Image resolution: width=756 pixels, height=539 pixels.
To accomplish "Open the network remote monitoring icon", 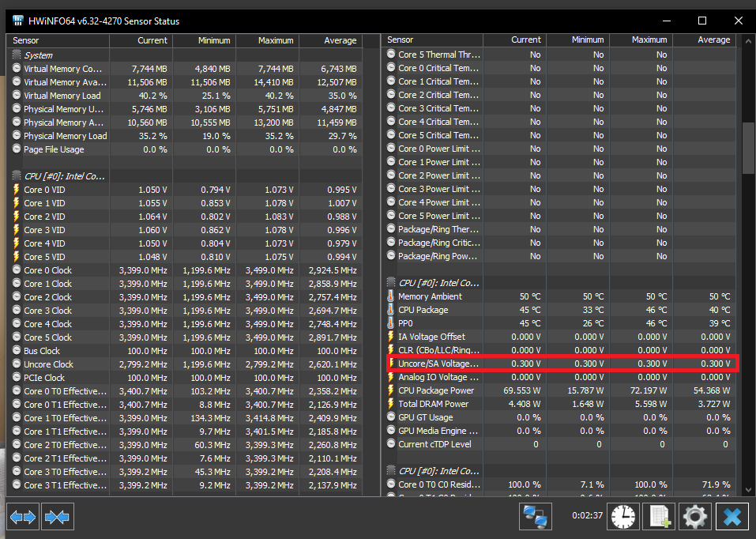I will click(x=535, y=516).
